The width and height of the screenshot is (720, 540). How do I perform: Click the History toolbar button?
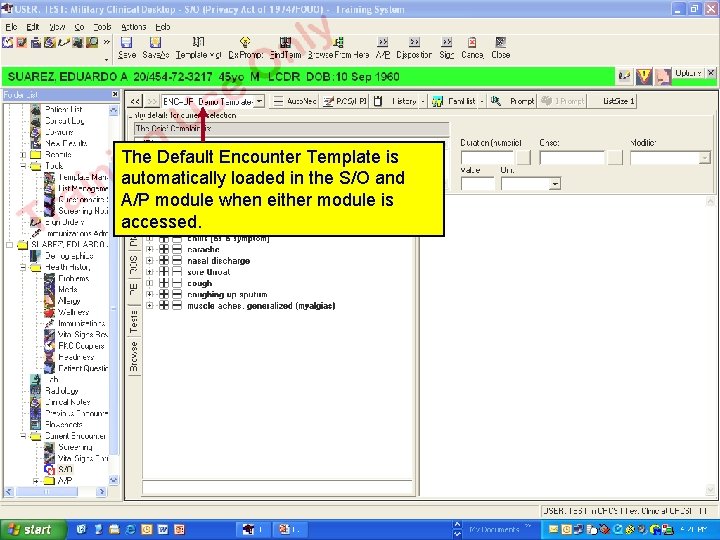[x=400, y=101]
